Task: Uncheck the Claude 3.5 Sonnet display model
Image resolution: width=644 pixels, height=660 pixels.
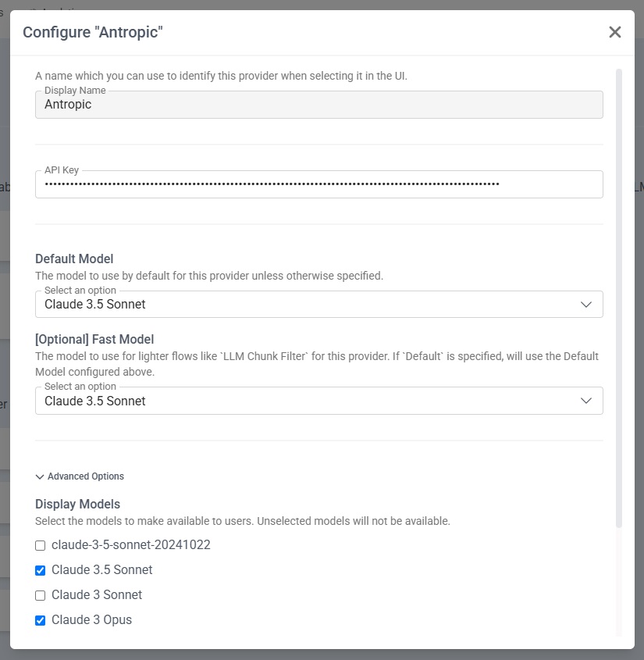Action: point(41,570)
